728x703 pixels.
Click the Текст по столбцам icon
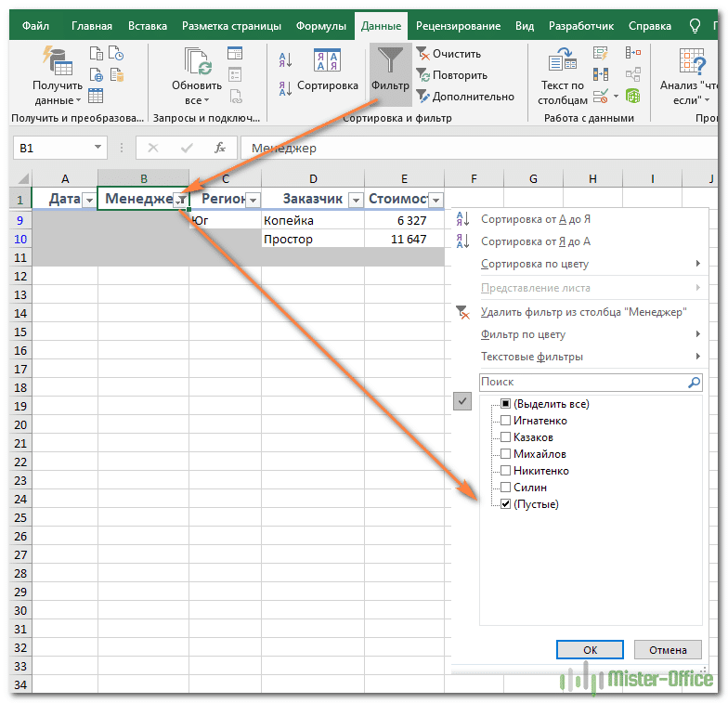click(562, 62)
